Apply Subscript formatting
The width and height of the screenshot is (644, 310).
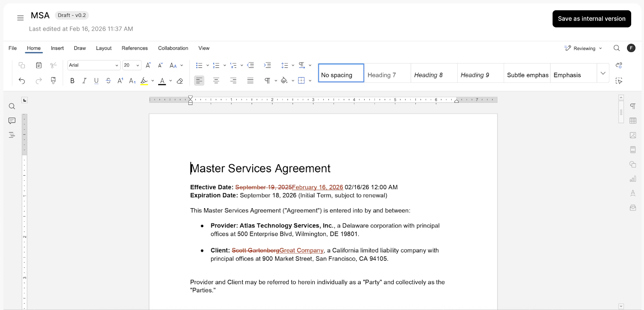click(x=132, y=81)
